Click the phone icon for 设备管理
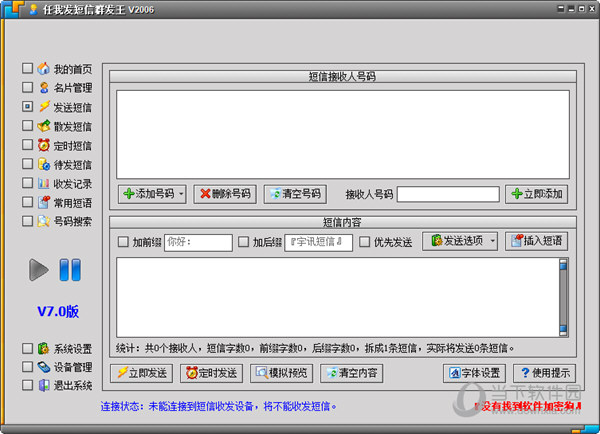 44,367
